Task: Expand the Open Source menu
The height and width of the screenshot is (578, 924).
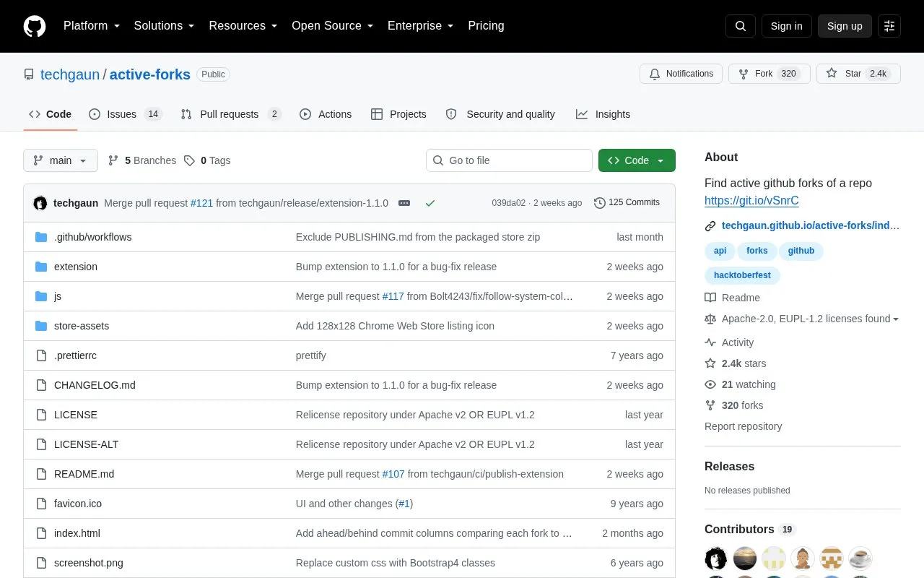Action: point(333,26)
